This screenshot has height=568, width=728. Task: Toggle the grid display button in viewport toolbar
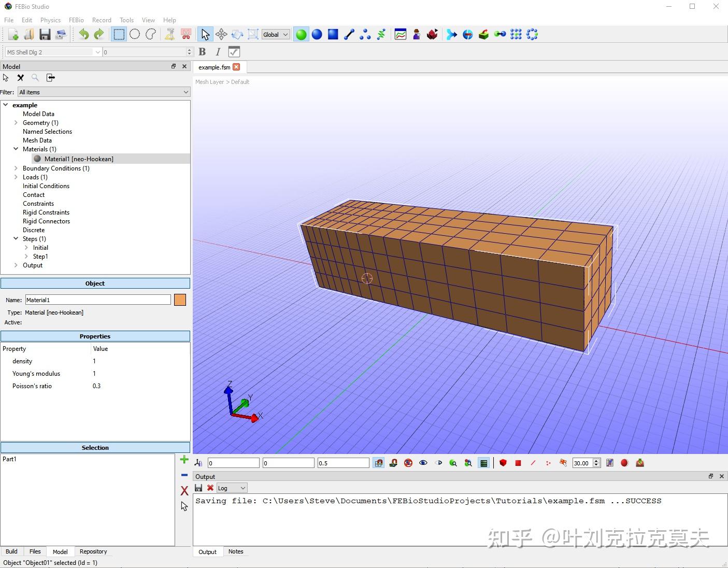[x=483, y=463]
